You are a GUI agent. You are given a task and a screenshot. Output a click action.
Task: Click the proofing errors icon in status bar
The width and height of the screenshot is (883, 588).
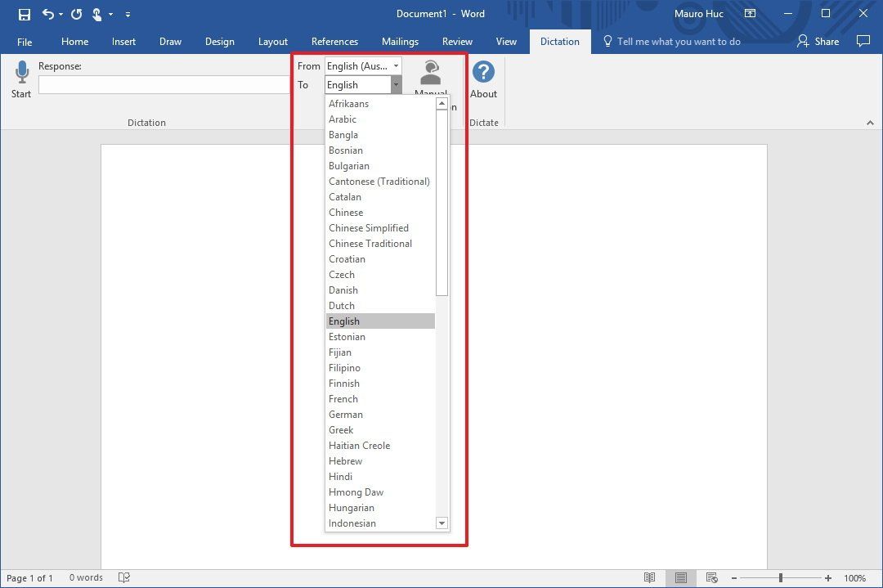pyautogui.click(x=123, y=577)
